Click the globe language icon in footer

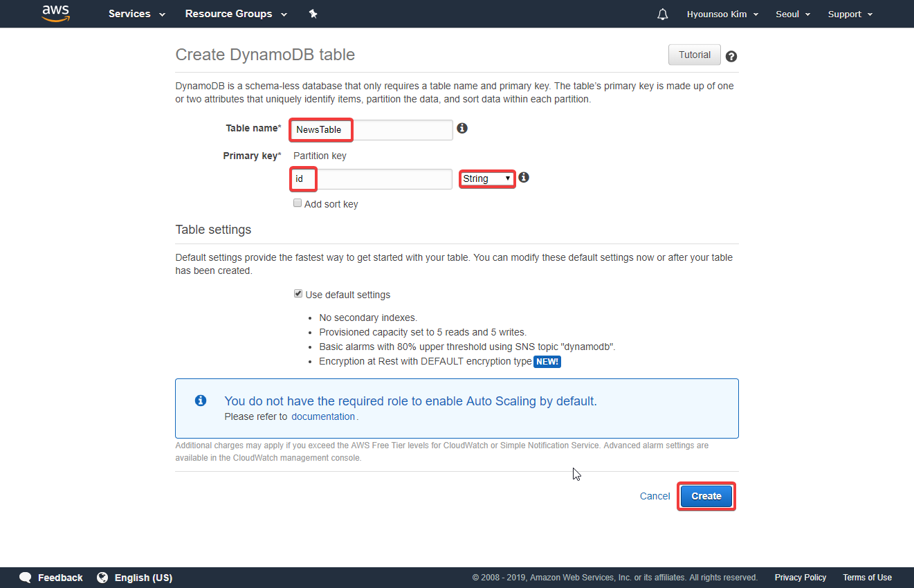click(x=102, y=577)
